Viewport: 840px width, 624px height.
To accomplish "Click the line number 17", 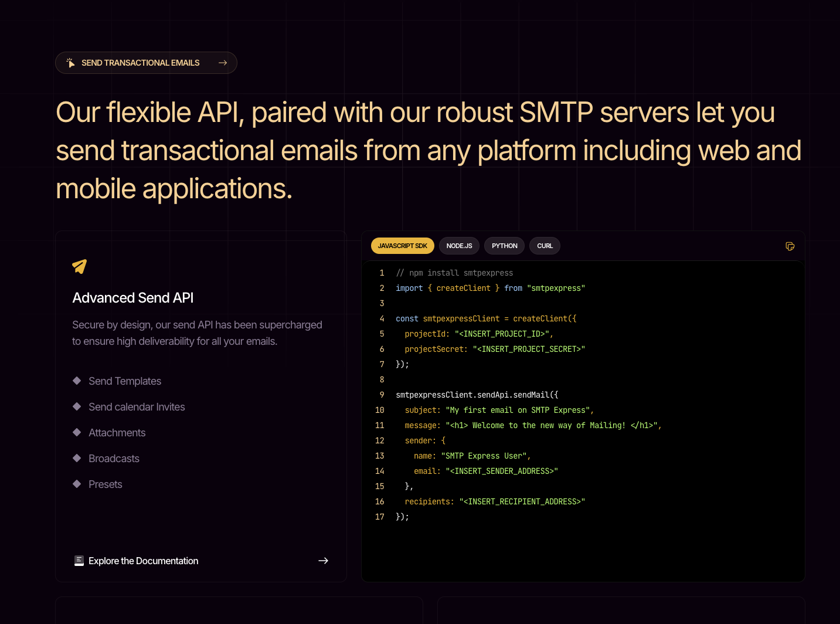I will coord(380,517).
